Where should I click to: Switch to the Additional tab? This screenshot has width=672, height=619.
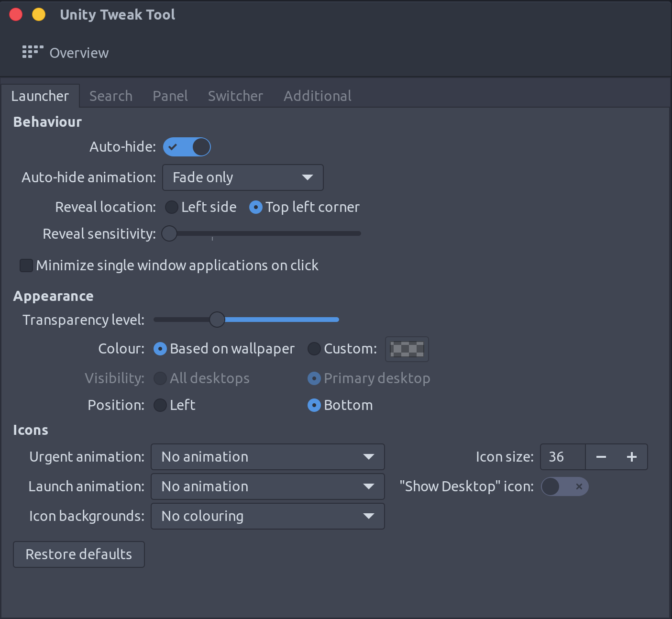(318, 96)
